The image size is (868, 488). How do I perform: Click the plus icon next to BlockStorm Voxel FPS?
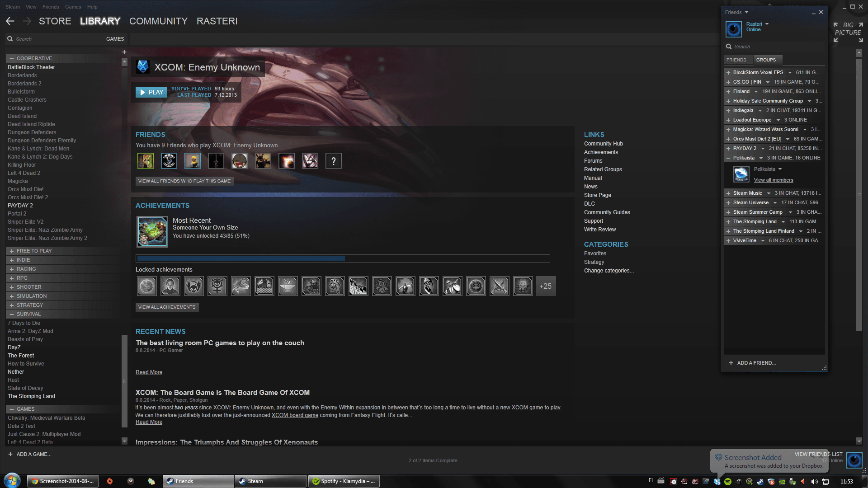(728, 73)
